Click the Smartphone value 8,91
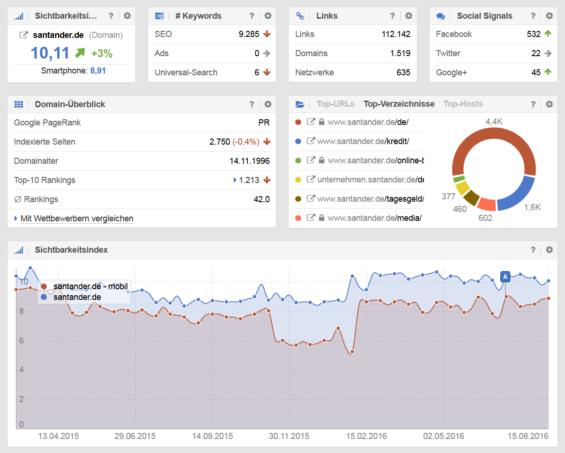The image size is (565, 453). 98,71
